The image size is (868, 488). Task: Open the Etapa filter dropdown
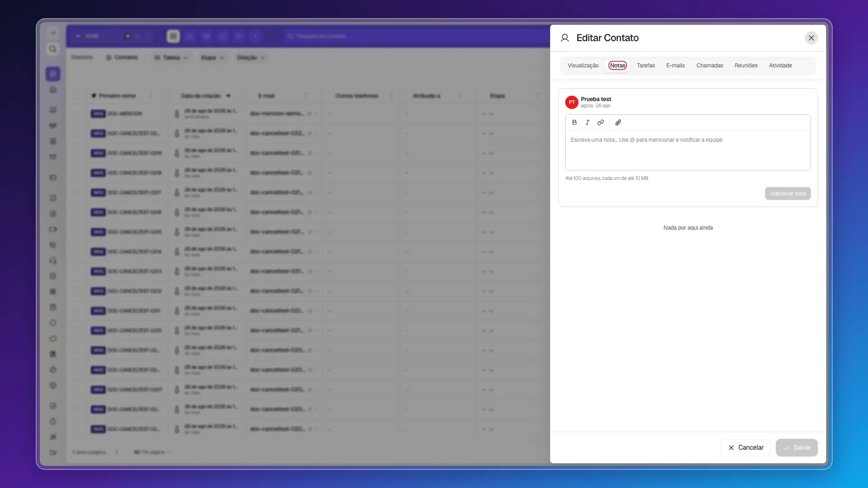pyautogui.click(x=212, y=58)
